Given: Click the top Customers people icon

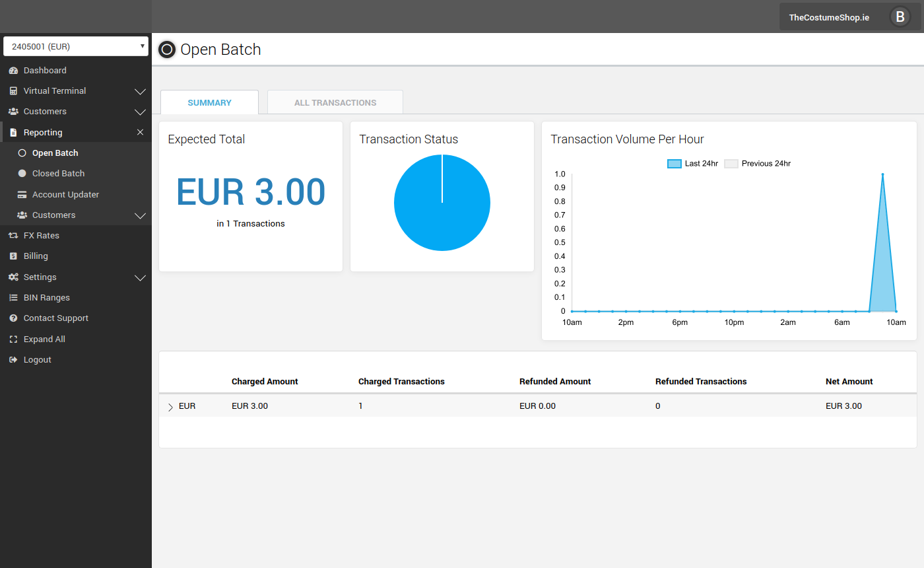Looking at the screenshot, I should [13, 112].
